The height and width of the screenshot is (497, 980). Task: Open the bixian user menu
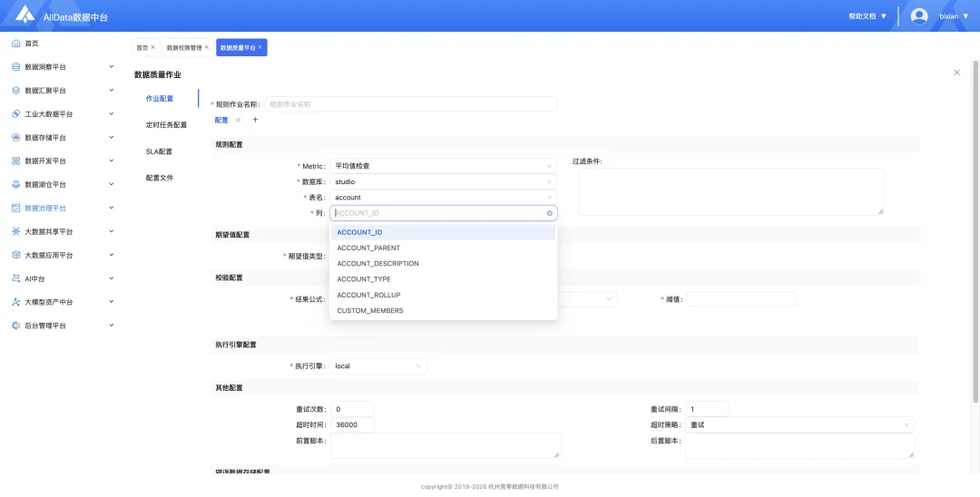click(x=954, y=16)
